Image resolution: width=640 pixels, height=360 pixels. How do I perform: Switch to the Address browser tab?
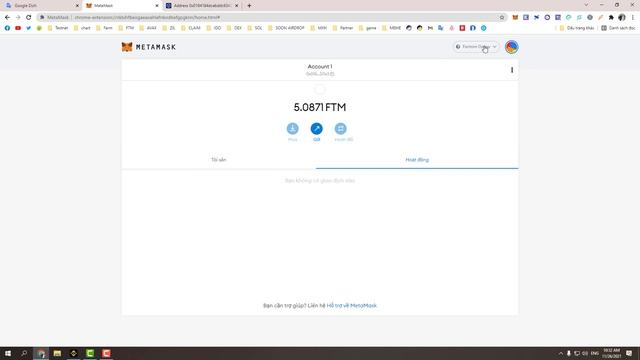coord(201,6)
